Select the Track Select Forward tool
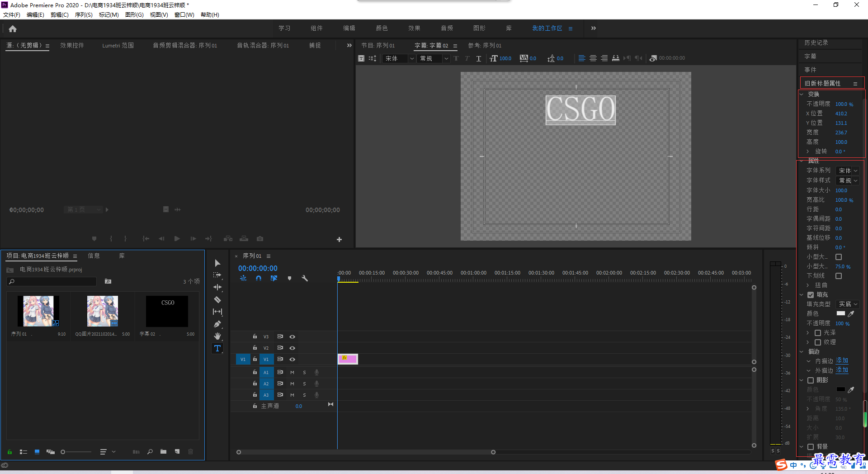 tap(217, 275)
